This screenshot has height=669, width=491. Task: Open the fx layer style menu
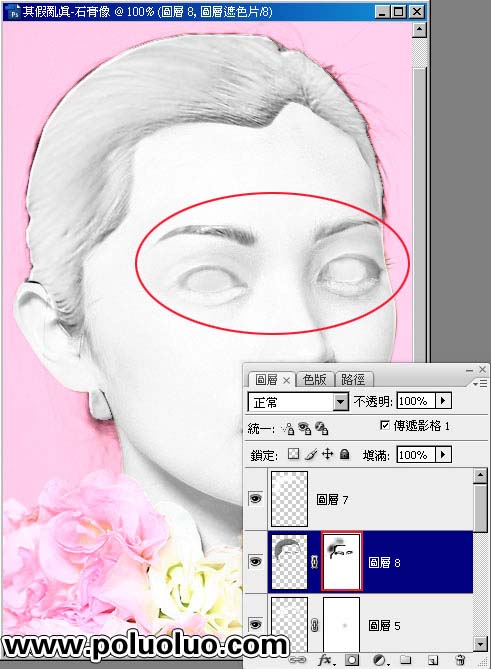point(326,660)
